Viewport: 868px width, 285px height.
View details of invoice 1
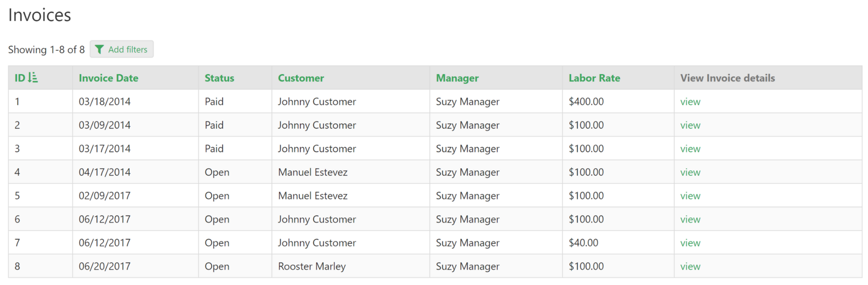click(x=690, y=102)
